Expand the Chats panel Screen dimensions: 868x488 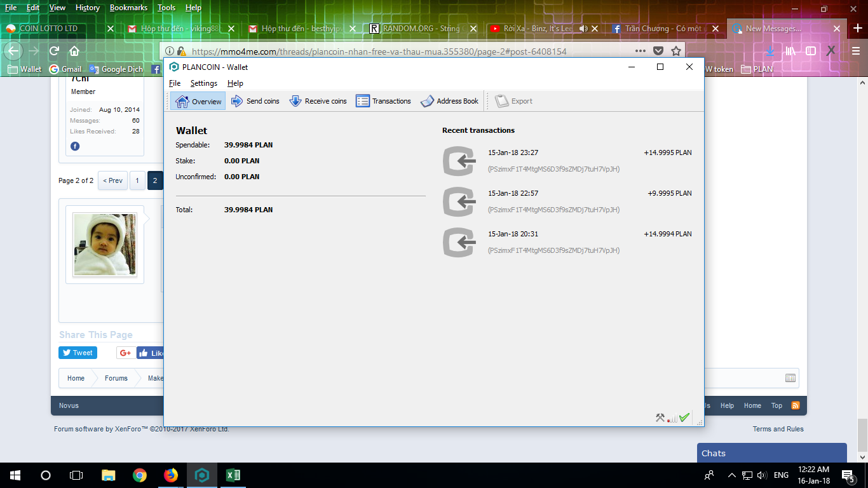pyautogui.click(x=771, y=453)
